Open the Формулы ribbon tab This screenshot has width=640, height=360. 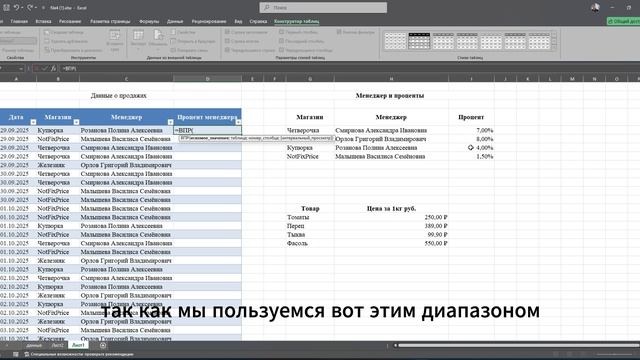click(149, 21)
